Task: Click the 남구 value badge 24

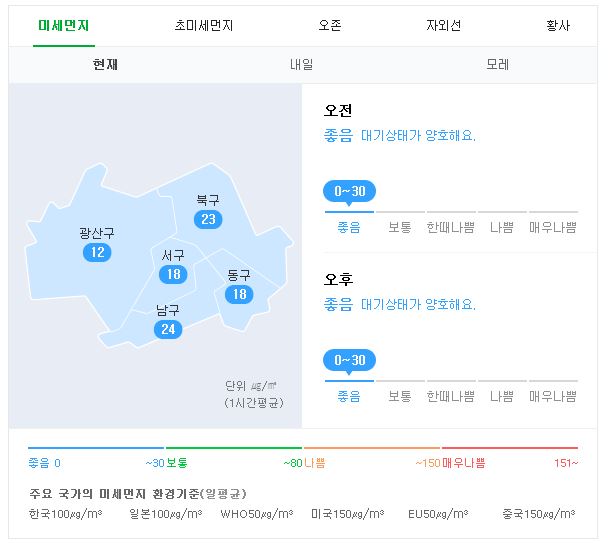Action: pos(168,329)
